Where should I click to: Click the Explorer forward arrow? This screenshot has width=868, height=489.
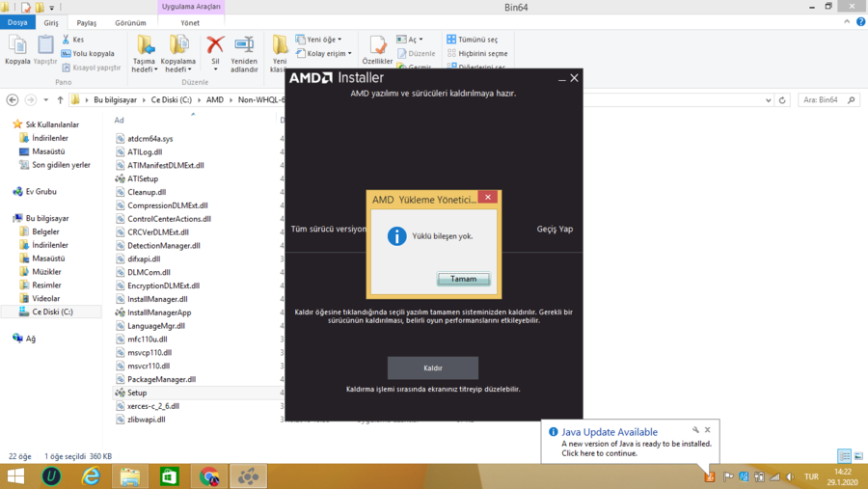point(31,100)
